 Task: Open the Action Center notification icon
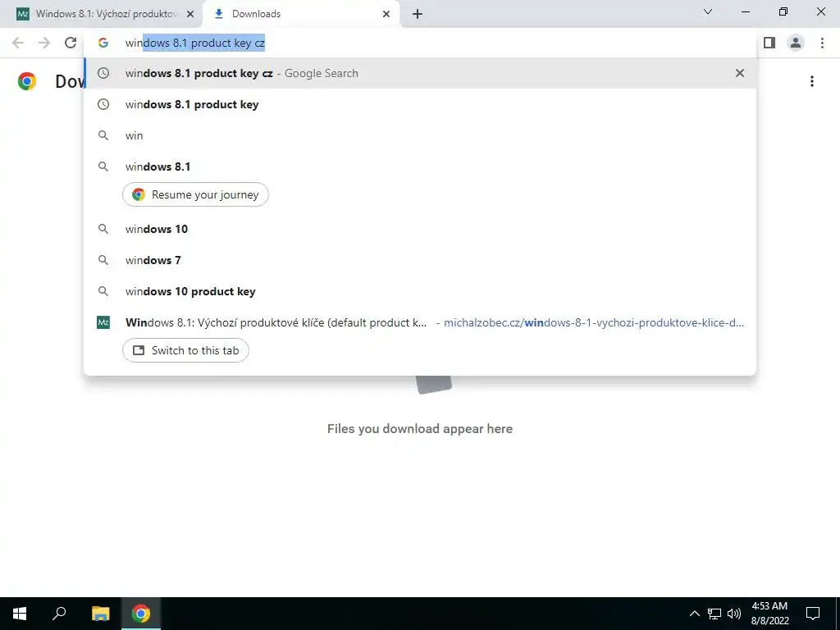point(813,614)
